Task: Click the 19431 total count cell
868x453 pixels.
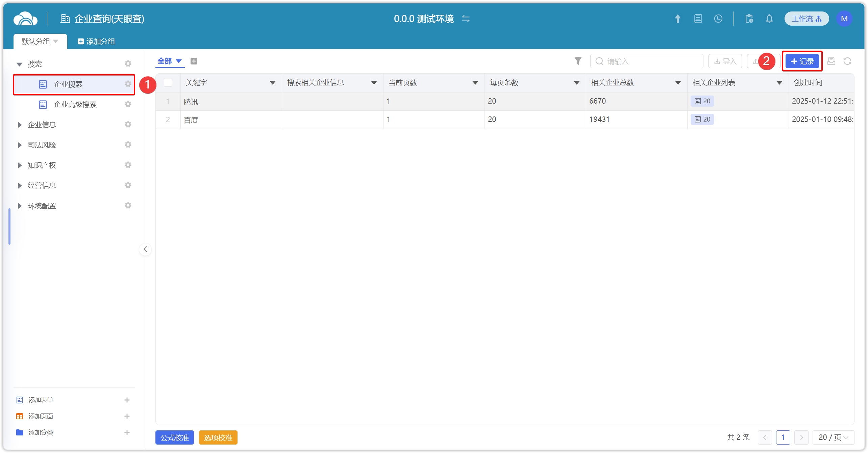Action: (x=637, y=119)
